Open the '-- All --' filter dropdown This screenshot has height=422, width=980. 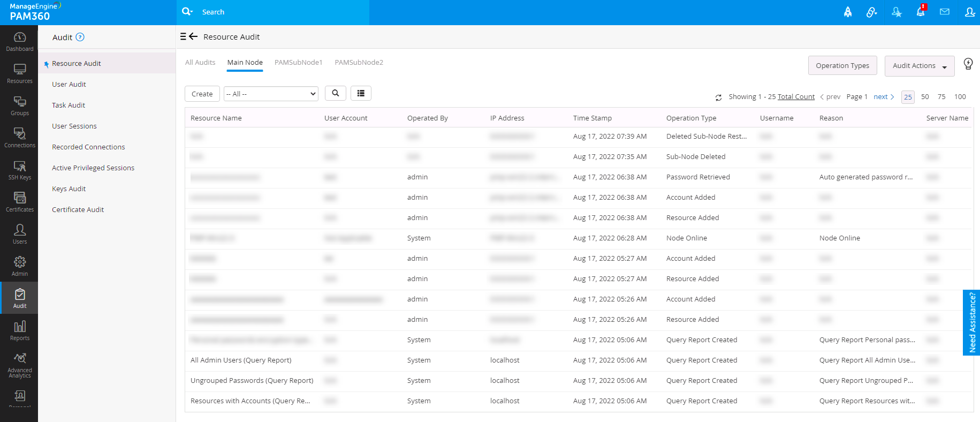pyautogui.click(x=271, y=94)
